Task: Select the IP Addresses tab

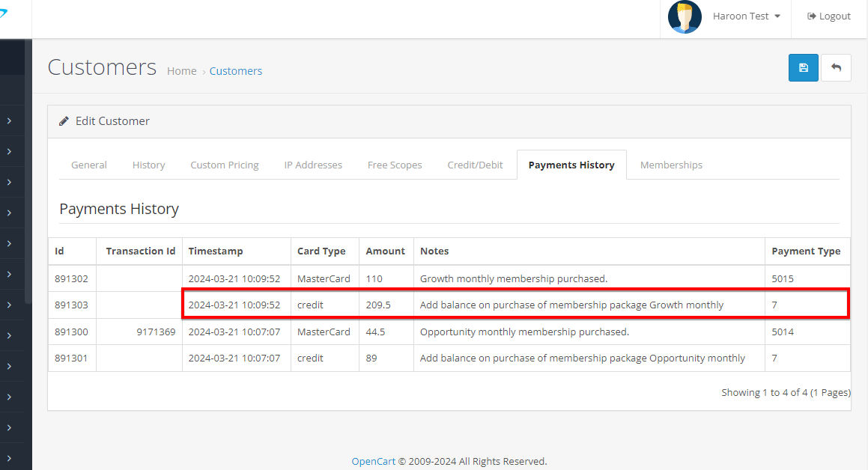Action: tap(313, 165)
